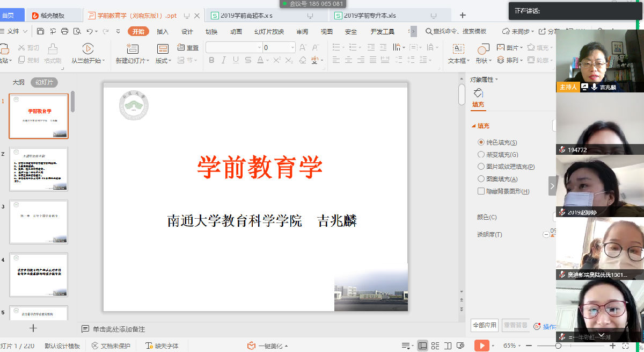The height and width of the screenshot is (352, 644).
Task: Select 纯色填充 solid fill radio button
Action: click(481, 142)
